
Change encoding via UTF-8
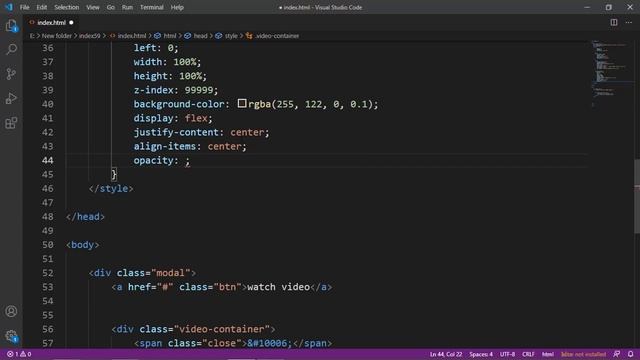point(507,354)
